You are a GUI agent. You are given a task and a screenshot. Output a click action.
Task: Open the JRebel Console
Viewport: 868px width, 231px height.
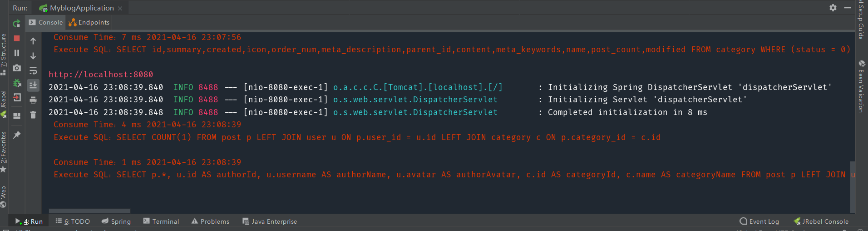tap(821, 221)
